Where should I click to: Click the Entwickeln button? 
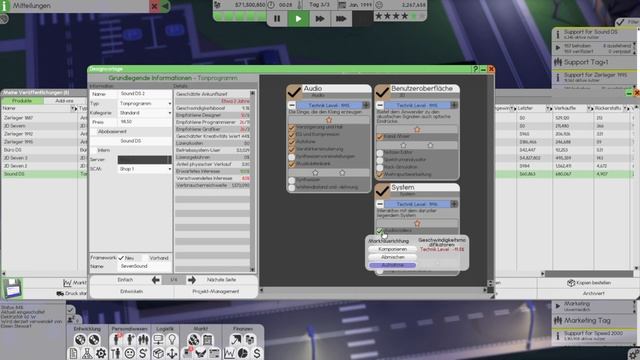(131, 292)
